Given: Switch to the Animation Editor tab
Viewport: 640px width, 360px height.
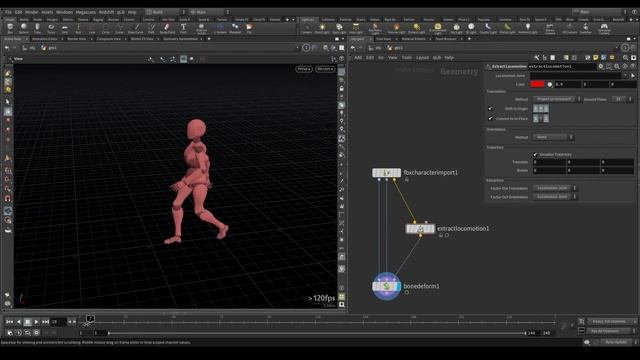Looking at the screenshot, I should [x=44, y=39].
